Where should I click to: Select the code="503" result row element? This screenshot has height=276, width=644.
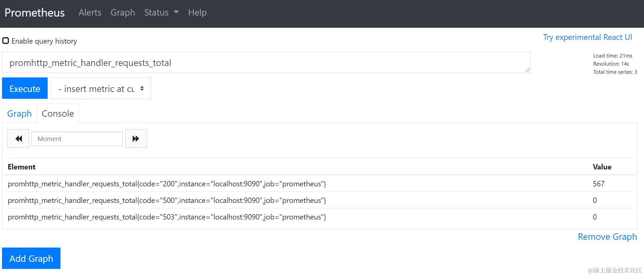(167, 217)
